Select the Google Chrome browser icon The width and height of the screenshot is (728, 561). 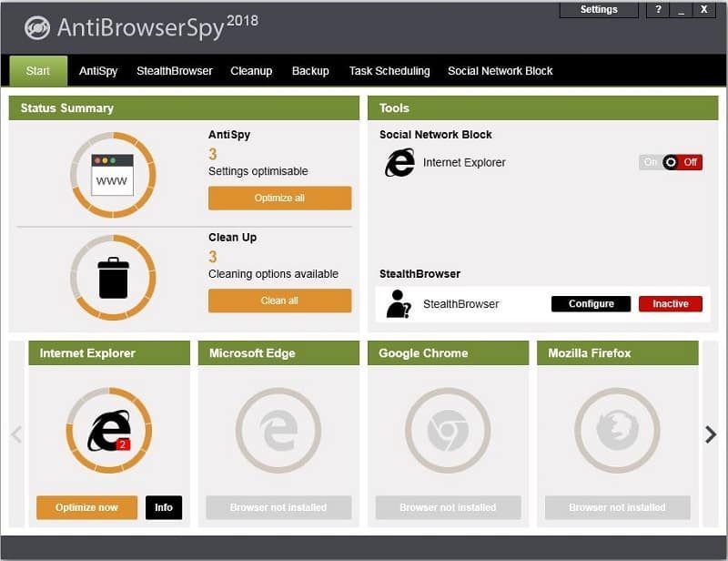click(448, 431)
